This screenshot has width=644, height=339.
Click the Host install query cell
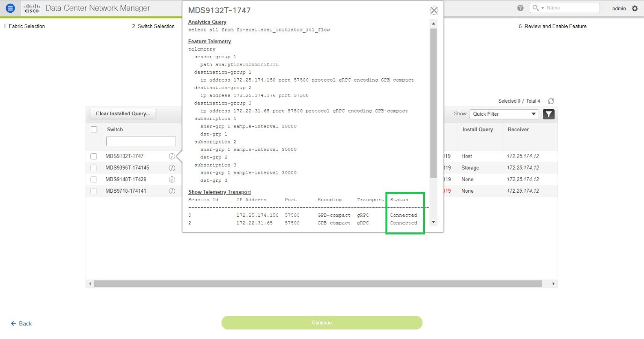466,156
